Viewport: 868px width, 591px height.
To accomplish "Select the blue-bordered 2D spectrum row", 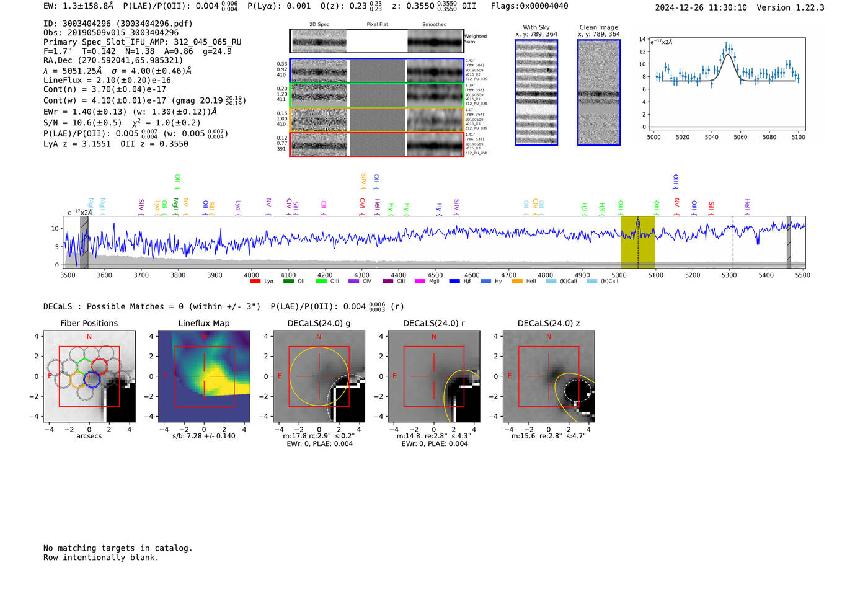I will 377,71.
